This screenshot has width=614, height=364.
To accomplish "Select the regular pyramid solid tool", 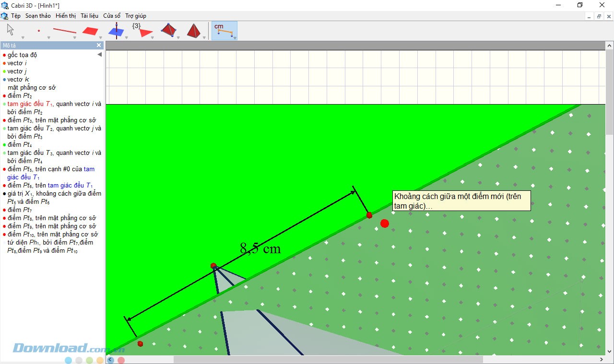I will (194, 30).
